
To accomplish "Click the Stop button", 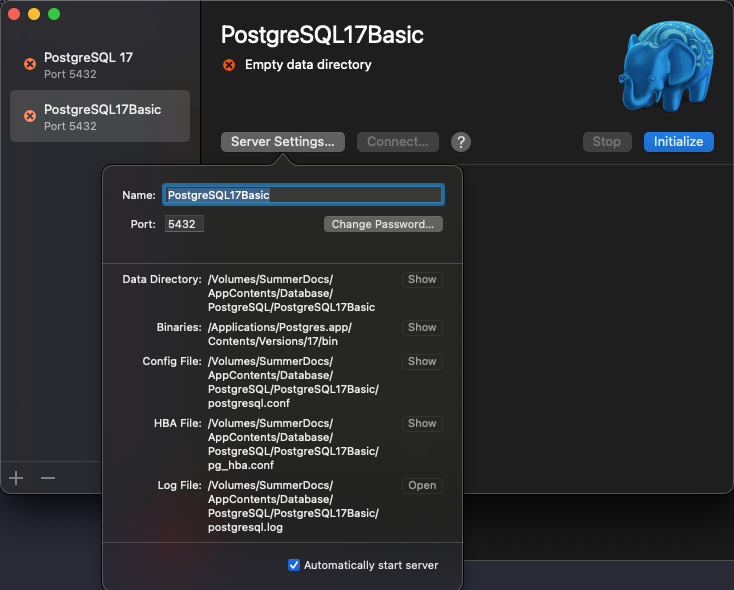I will (607, 142).
